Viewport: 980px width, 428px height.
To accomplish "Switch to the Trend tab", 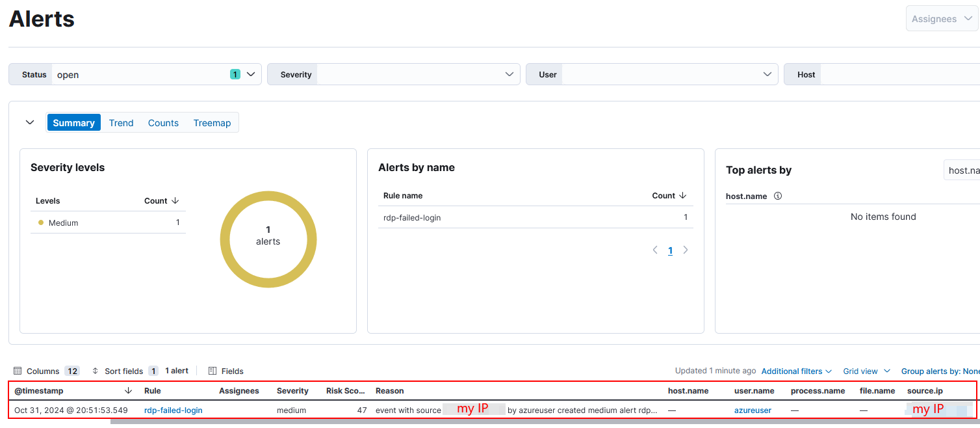I will [121, 122].
